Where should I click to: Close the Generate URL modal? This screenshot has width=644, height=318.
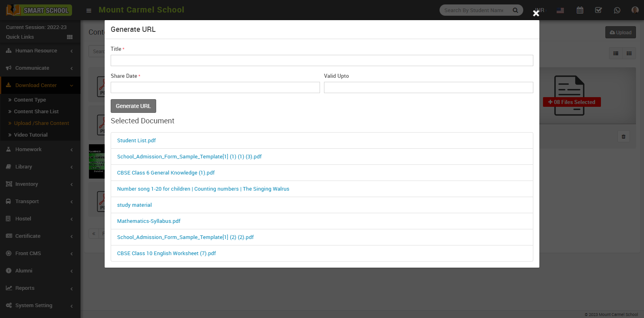tap(536, 13)
